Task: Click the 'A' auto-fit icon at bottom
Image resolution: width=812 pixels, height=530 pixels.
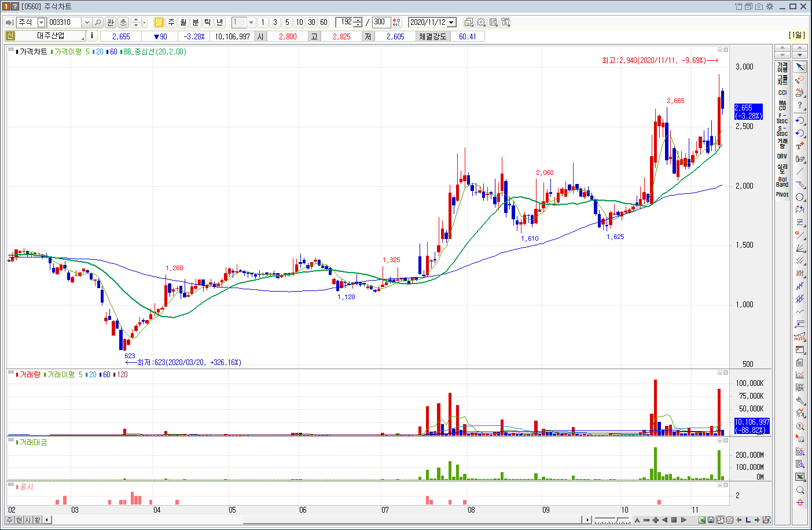Action: (x=637, y=520)
